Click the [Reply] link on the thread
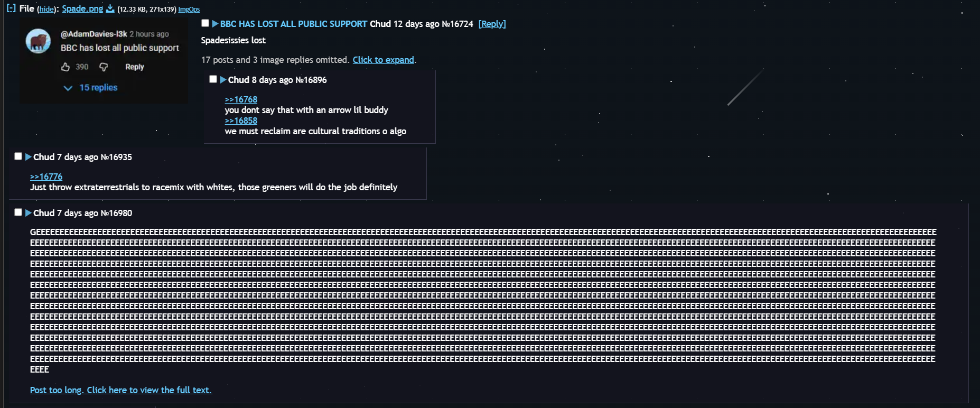 (492, 24)
